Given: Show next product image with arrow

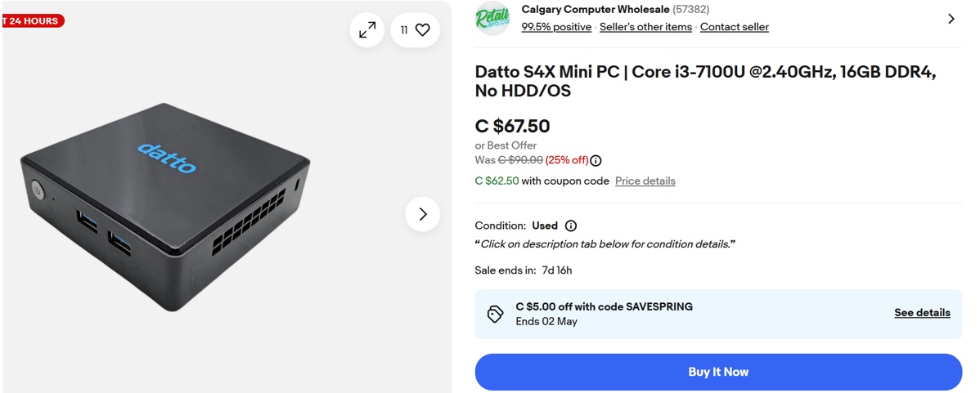Looking at the screenshot, I should pyautogui.click(x=422, y=214).
